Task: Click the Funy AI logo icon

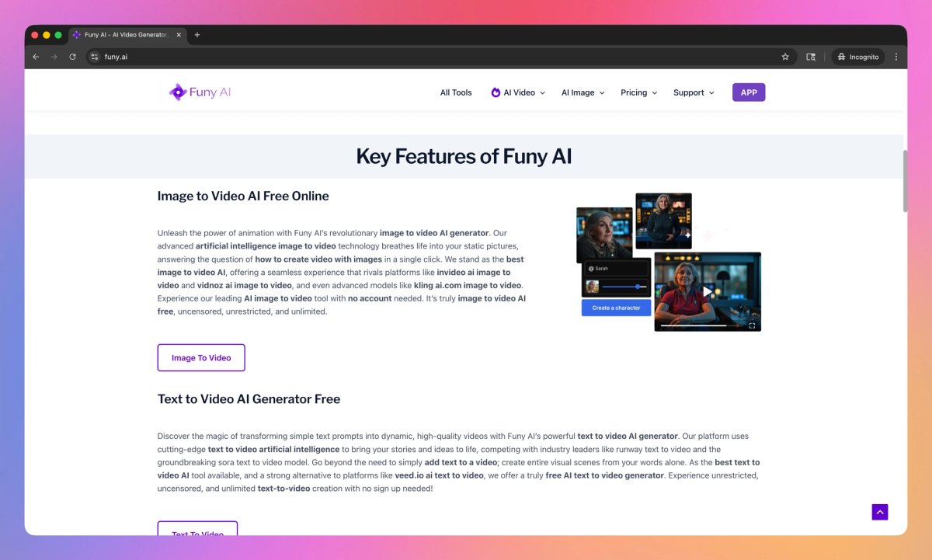Action: (177, 92)
